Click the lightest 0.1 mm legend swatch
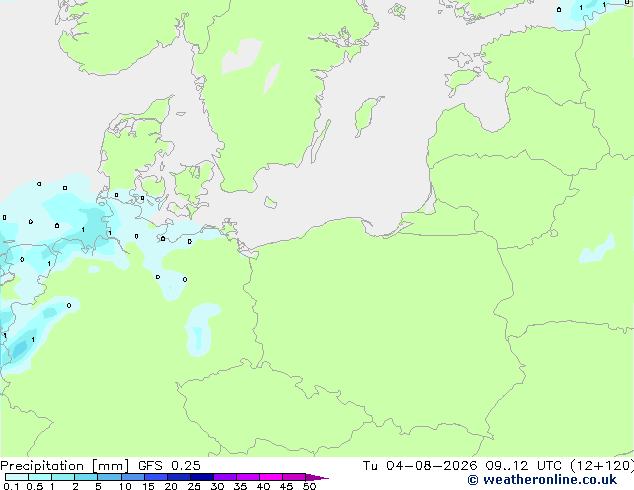The image size is (634, 490). coord(17,477)
